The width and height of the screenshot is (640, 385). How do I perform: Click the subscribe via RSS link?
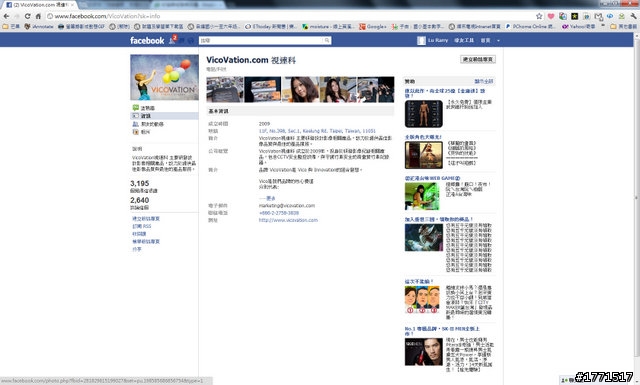[142, 226]
